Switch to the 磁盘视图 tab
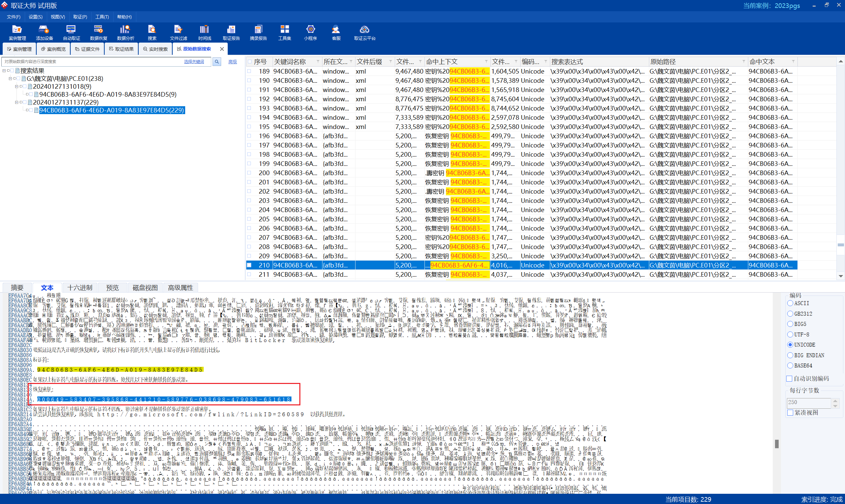 [145, 288]
